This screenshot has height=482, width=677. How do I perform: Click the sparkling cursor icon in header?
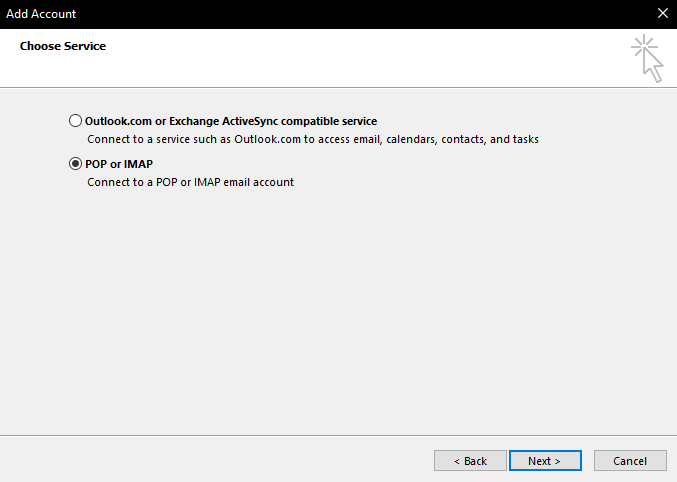point(647,59)
